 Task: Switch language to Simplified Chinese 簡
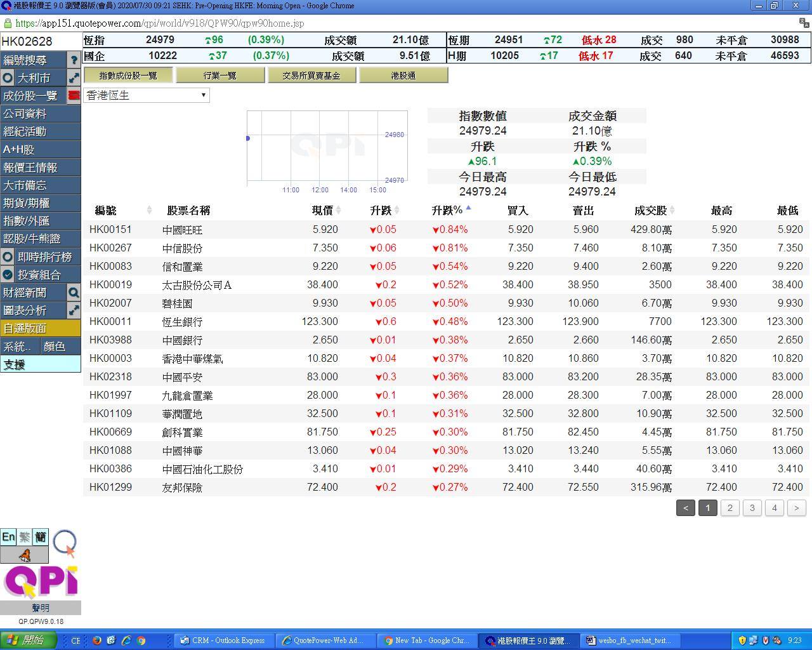pos(41,537)
